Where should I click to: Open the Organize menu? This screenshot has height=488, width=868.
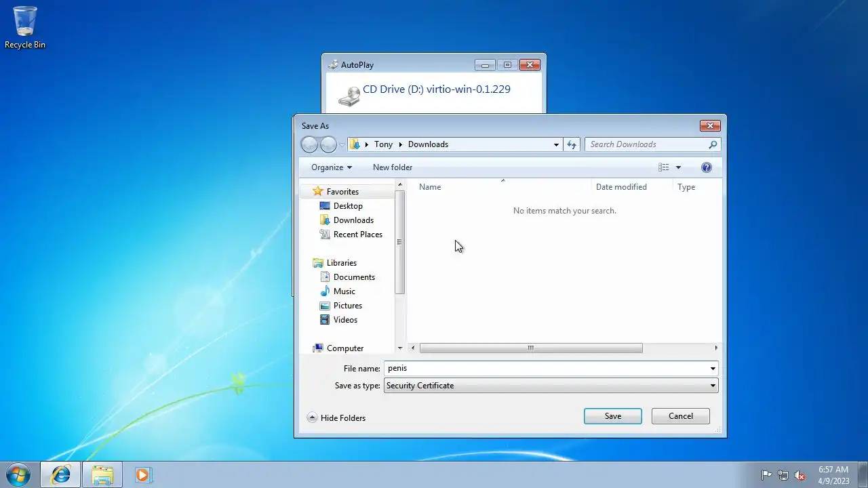(x=332, y=167)
